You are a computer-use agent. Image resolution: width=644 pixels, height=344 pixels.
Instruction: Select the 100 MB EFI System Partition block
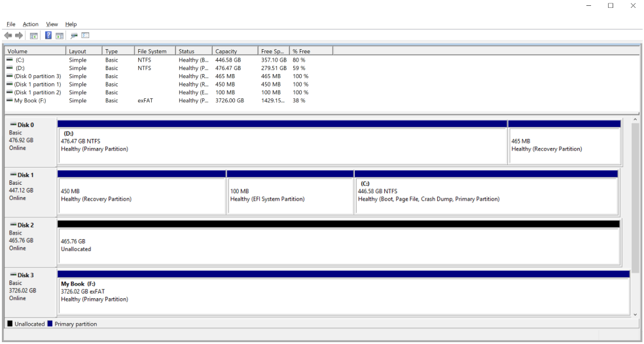[290, 195]
